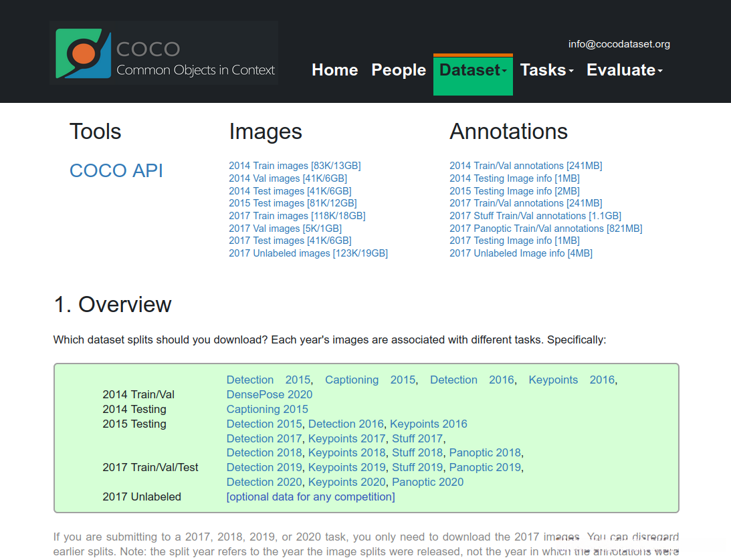Open Panoptic 2020 task link
The width and height of the screenshot is (731, 560).
[427, 482]
